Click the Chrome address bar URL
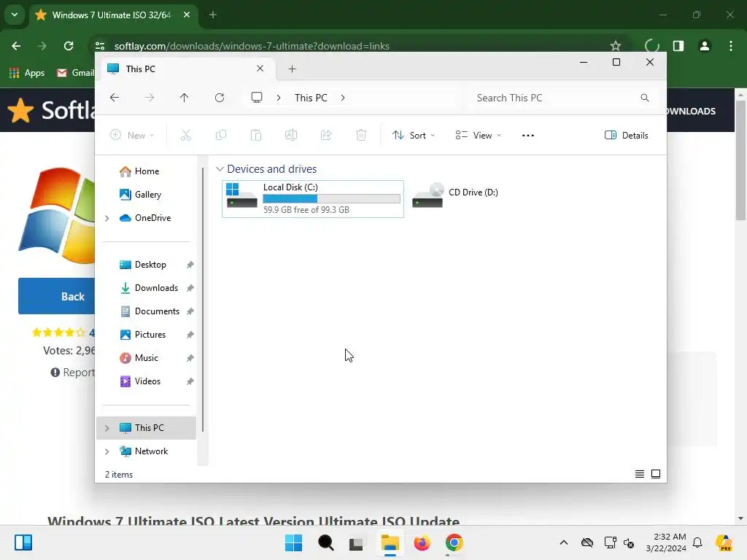The height and width of the screenshot is (560, 747). click(252, 46)
